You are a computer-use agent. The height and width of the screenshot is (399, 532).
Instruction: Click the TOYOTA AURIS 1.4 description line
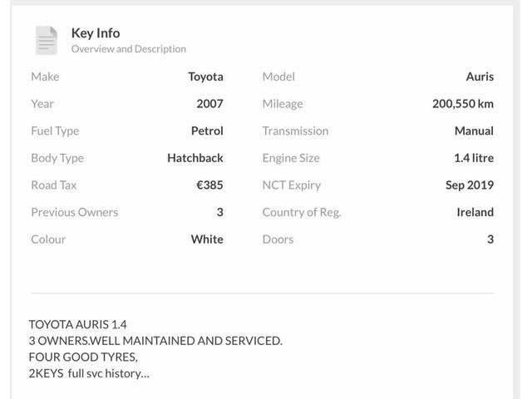tap(77, 324)
